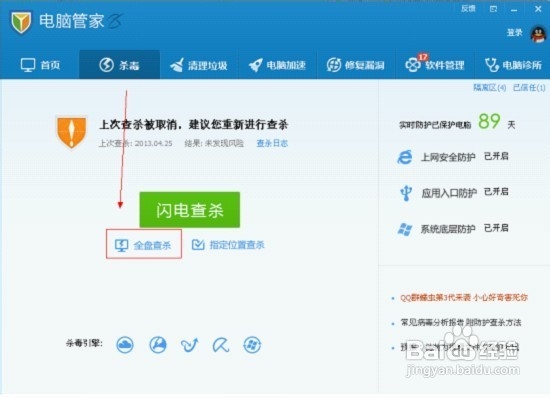The image size is (550, 398).
Task: Open 隔离区(4) quarantine list
Action: click(490, 87)
